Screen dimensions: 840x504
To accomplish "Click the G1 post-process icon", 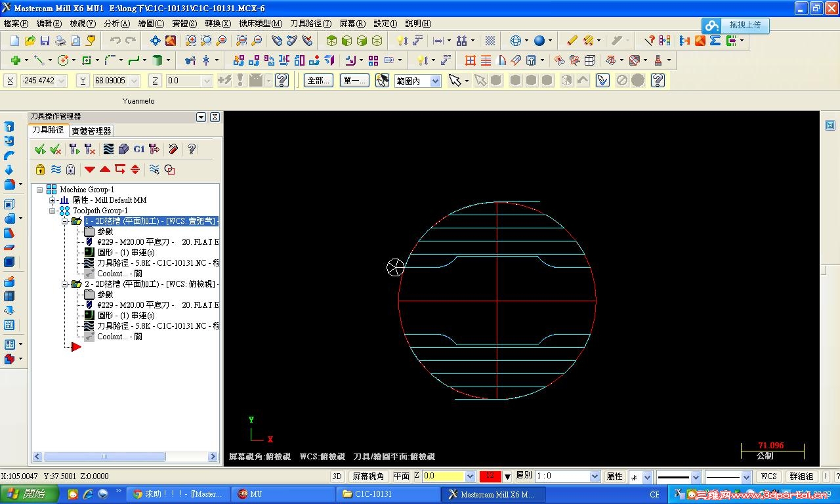I will point(138,150).
